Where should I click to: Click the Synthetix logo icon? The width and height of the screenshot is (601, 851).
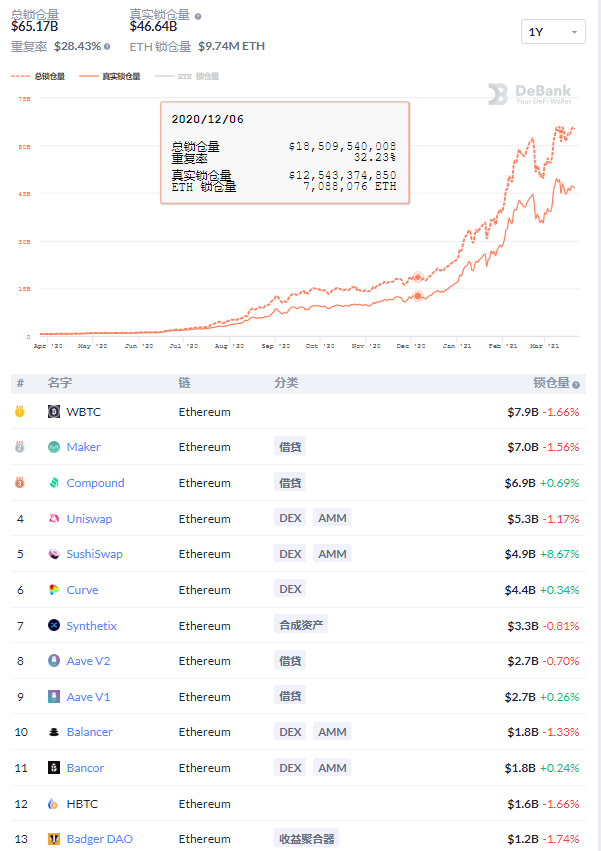[x=54, y=626]
